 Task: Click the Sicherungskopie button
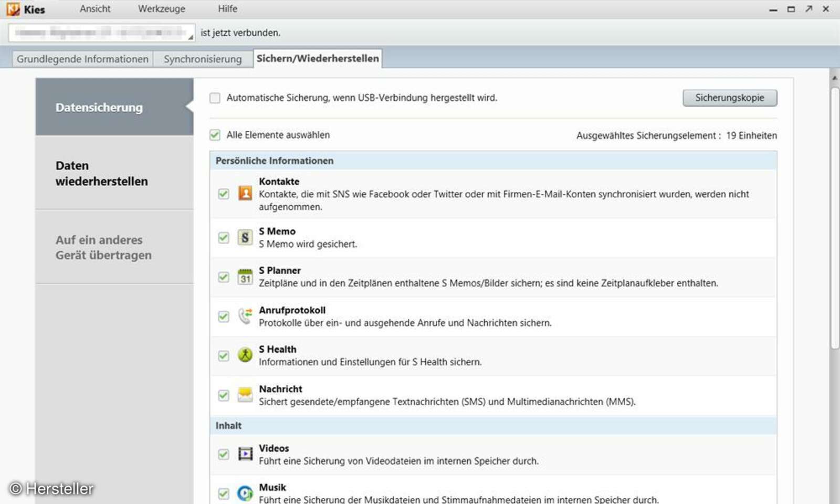click(730, 98)
